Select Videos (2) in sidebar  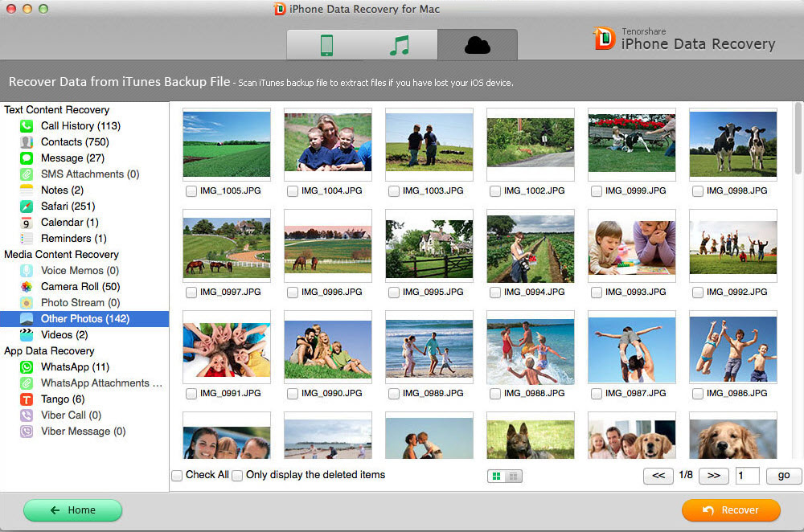point(64,335)
